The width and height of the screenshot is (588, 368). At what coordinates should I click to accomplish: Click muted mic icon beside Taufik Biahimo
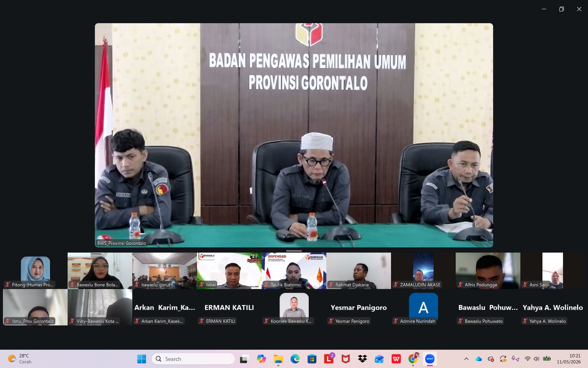coord(266,284)
